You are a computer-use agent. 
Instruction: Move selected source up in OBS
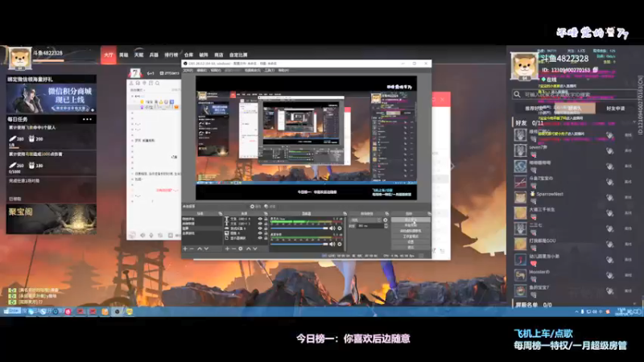(249, 249)
